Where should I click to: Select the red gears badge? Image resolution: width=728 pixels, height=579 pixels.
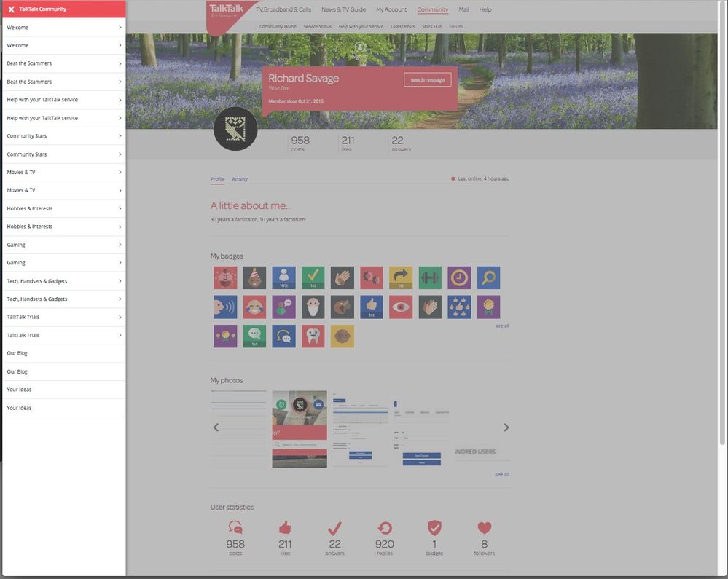[x=372, y=277]
